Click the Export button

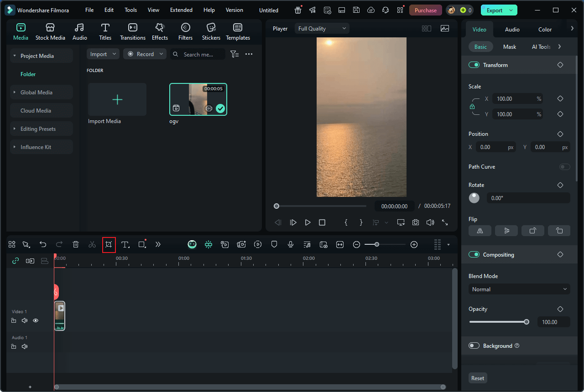tap(494, 10)
